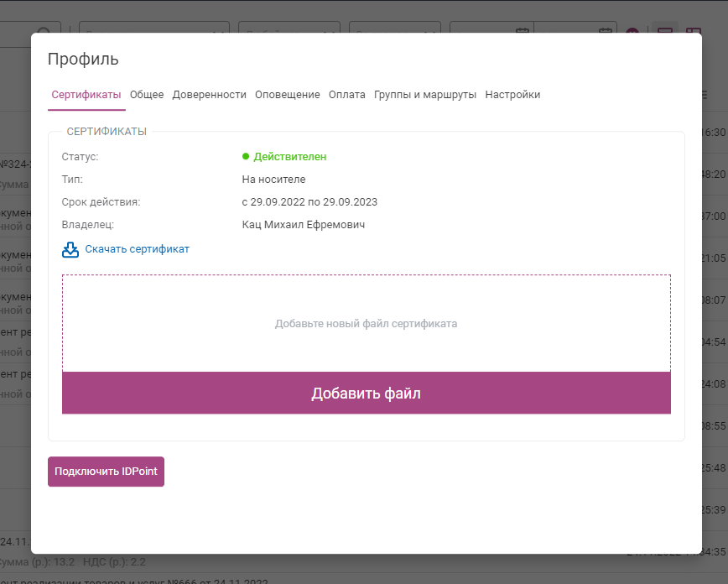Click the Подключить IDPoint button
Image resolution: width=728 pixels, height=584 pixels.
click(106, 472)
